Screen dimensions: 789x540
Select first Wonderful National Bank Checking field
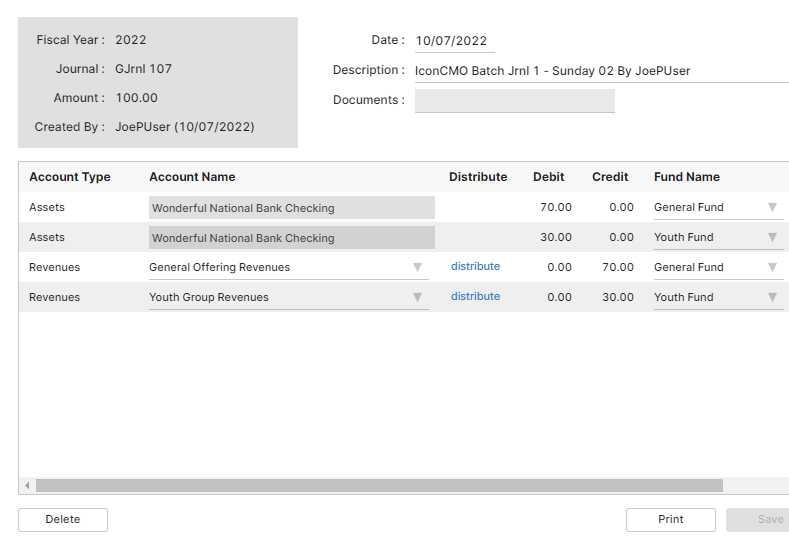pos(292,207)
